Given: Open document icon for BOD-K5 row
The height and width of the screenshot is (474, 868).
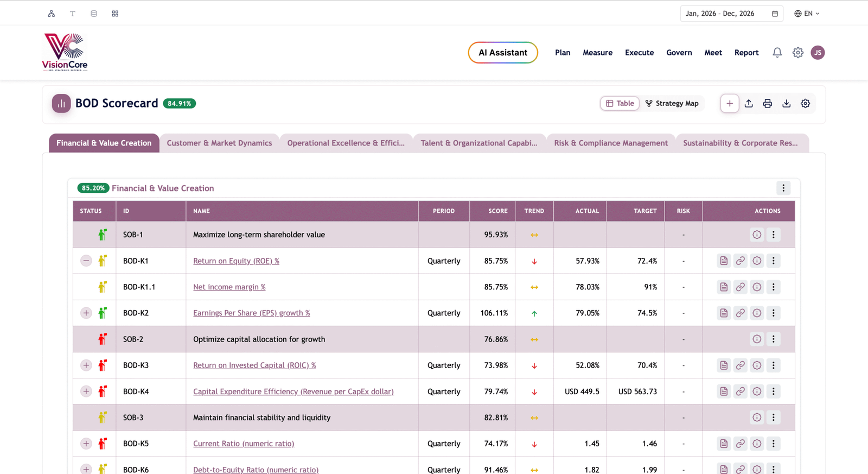Looking at the screenshot, I should 724,444.
